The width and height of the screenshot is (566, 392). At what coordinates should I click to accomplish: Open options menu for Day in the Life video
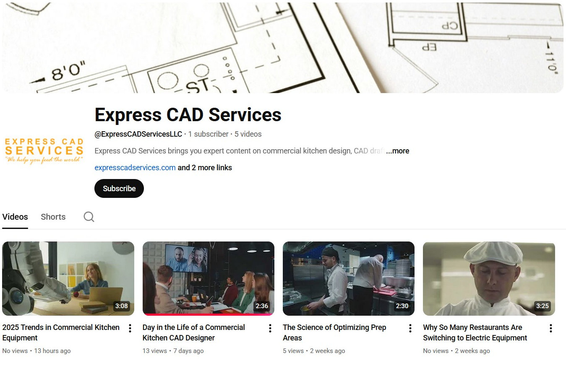coord(270,328)
